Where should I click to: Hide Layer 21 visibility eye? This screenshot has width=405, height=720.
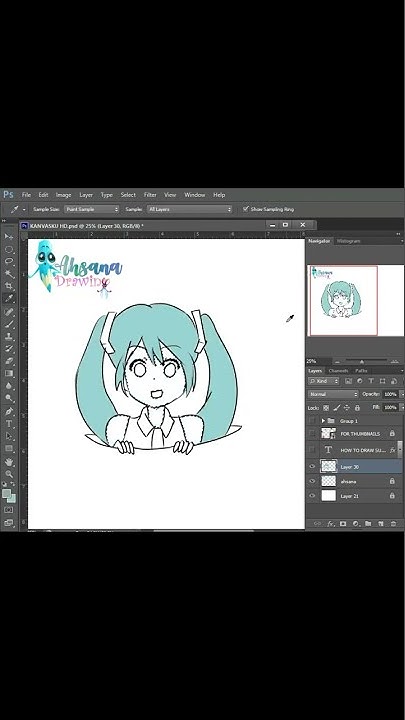pos(313,496)
